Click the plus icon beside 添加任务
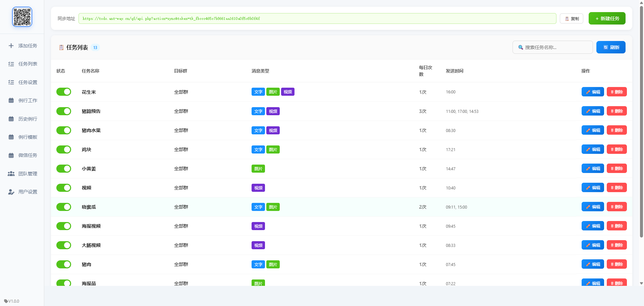 tap(11, 46)
